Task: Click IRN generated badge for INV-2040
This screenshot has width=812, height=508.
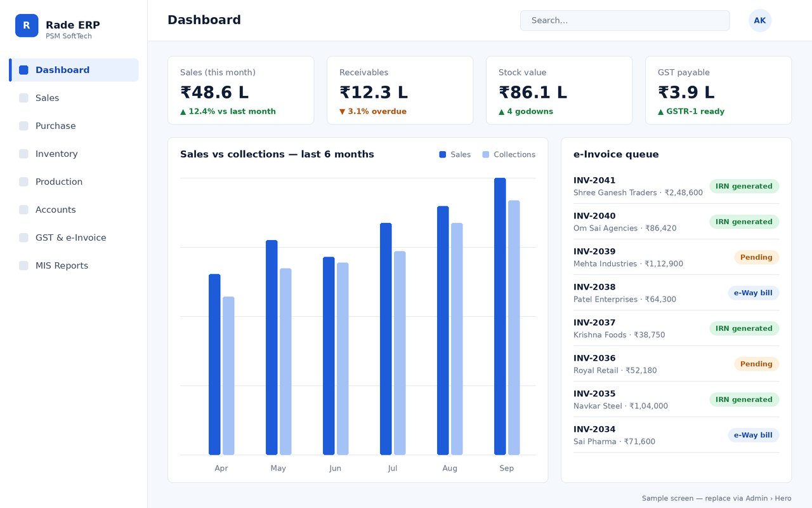Action: click(744, 222)
